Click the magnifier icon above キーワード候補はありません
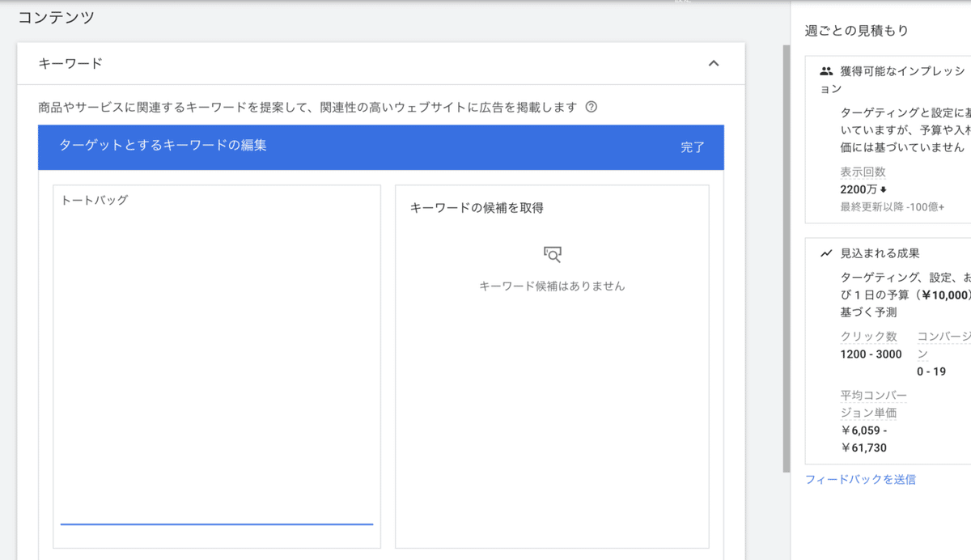Screen dimensions: 971x560 [551, 254]
